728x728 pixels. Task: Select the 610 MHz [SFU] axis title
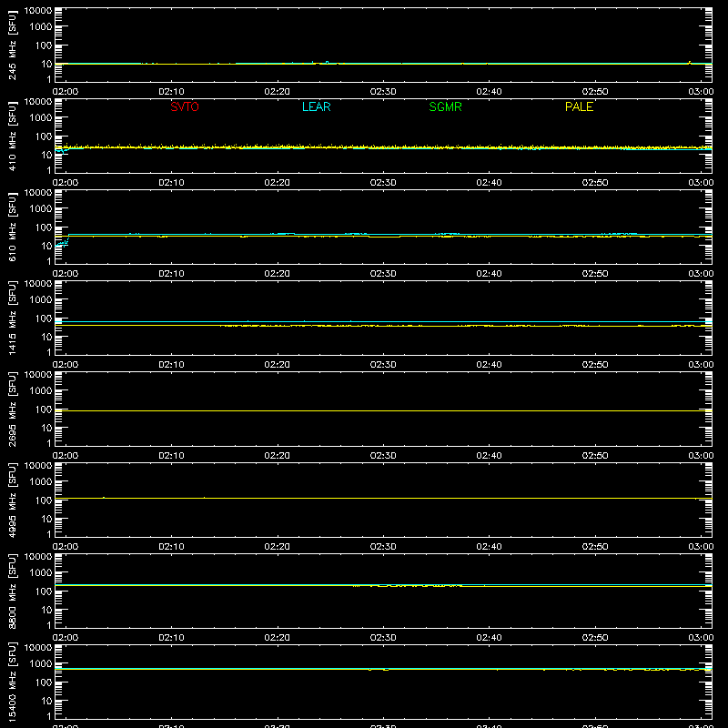click(12, 227)
